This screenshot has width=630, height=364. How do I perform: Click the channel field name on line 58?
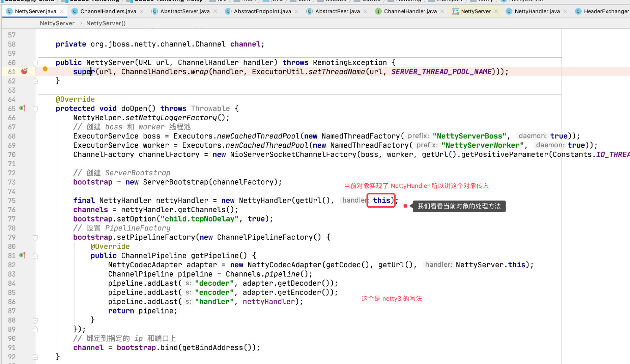pyautogui.click(x=245, y=44)
